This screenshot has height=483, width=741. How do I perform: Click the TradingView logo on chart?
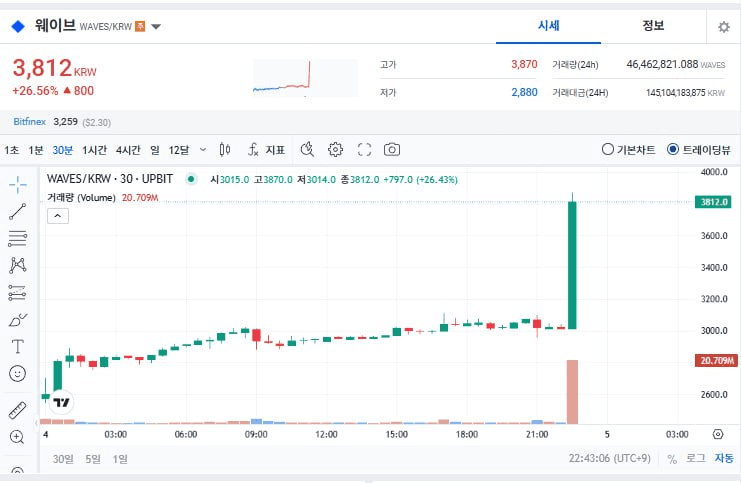[61, 402]
